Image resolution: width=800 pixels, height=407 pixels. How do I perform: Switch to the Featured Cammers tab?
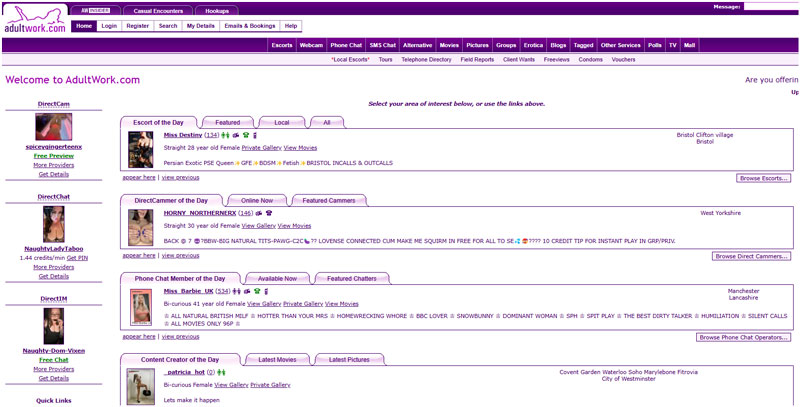pos(329,200)
